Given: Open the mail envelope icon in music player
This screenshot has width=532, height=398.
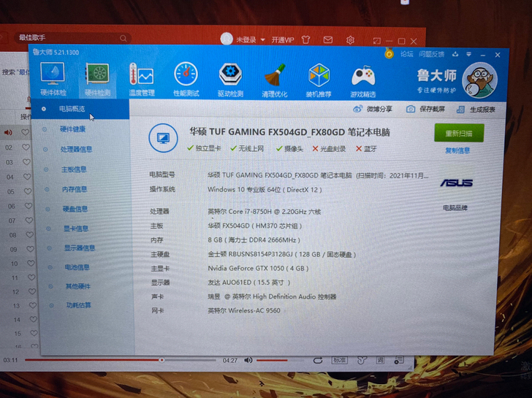Looking at the screenshot, I should point(327,40).
